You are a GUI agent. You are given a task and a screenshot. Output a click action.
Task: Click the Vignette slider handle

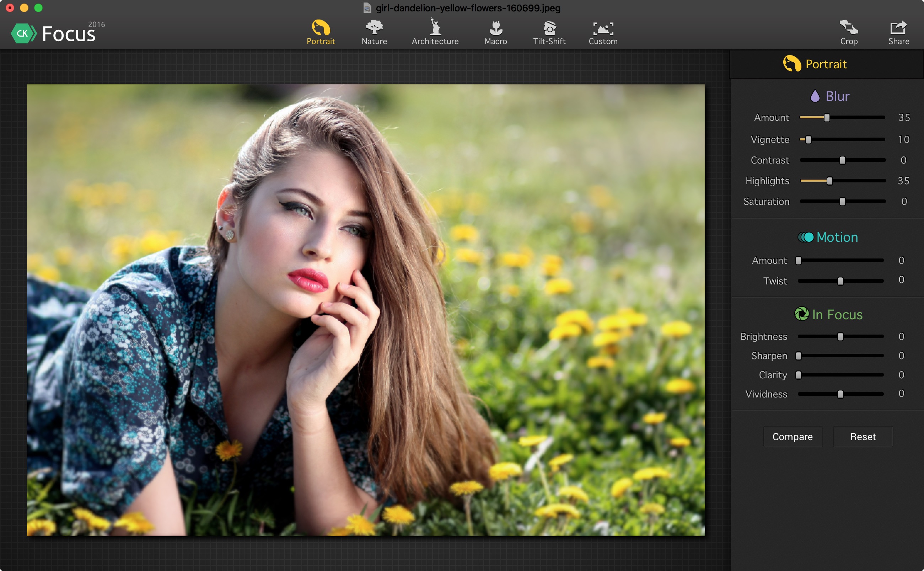[808, 140]
